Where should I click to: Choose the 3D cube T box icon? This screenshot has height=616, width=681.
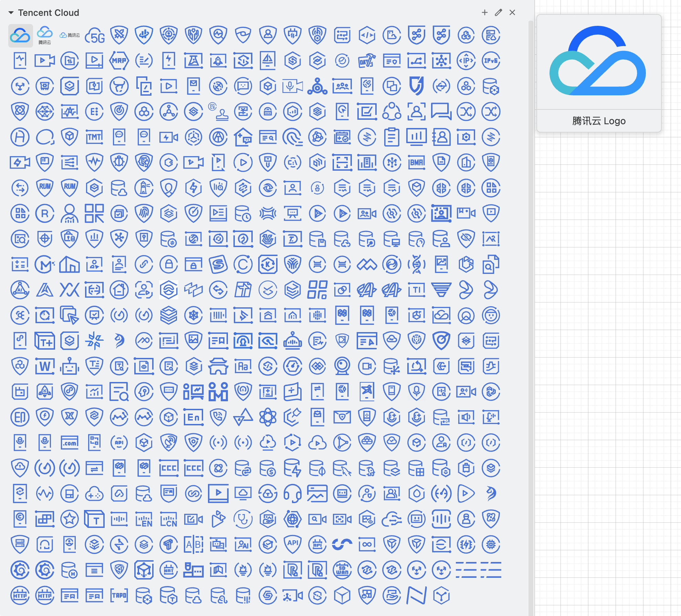(94, 519)
